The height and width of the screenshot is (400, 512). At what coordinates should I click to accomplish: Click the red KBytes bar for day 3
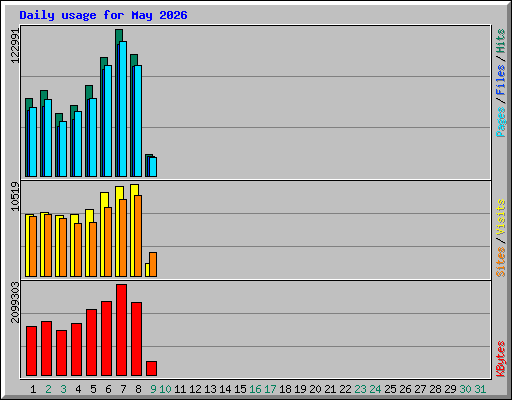click(x=61, y=353)
